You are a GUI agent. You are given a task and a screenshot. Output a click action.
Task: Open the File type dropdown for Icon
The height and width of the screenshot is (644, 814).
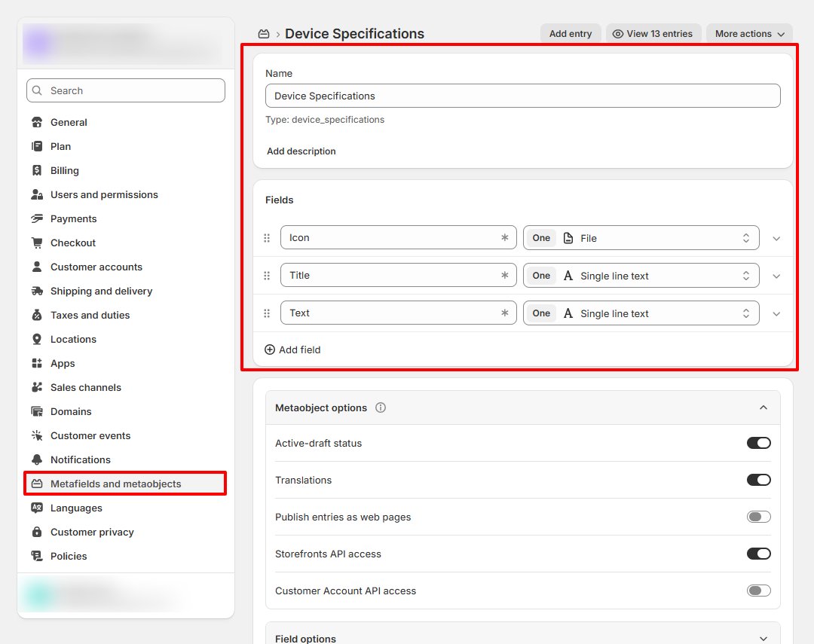click(x=641, y=238)
